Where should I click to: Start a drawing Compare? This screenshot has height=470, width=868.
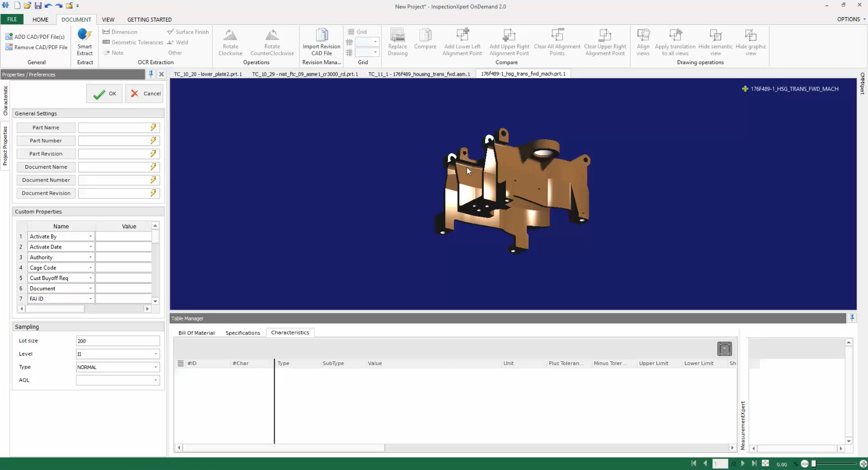tap(425, 42)
